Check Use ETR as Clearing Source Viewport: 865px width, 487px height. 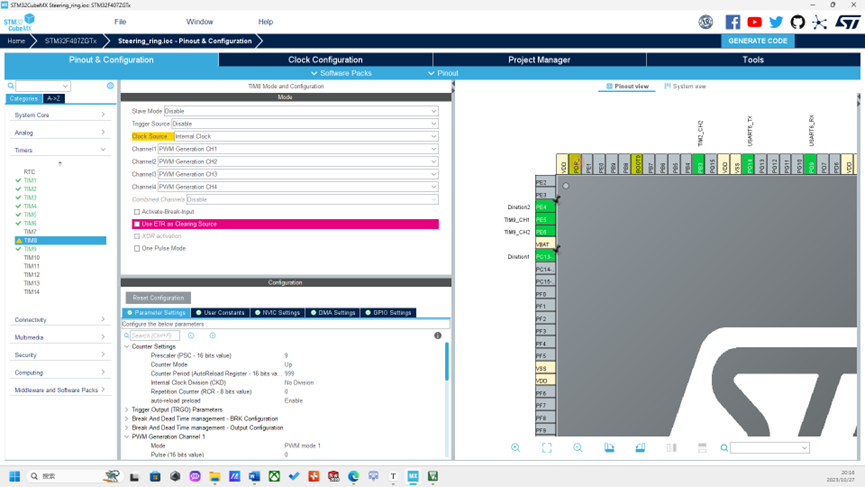137,224
